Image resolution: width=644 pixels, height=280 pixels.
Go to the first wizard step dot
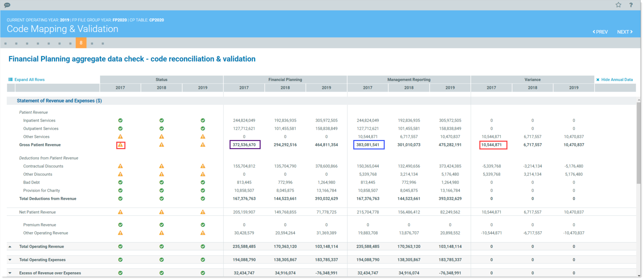click(x=5, y=43)
